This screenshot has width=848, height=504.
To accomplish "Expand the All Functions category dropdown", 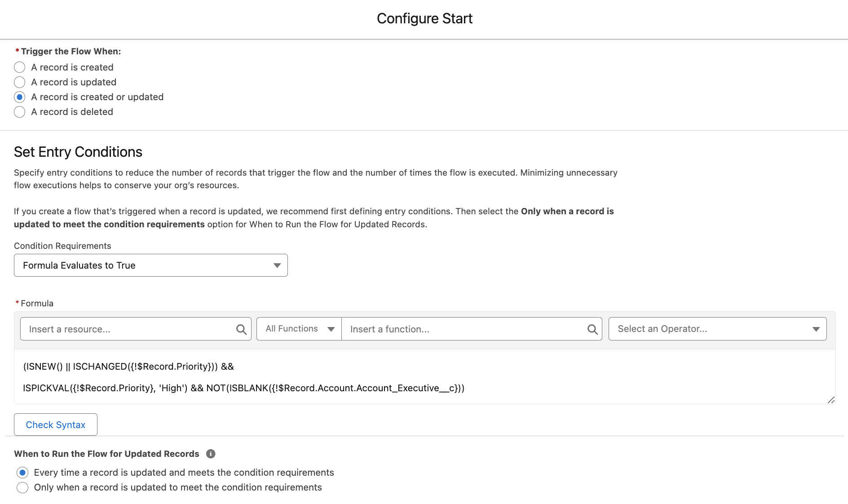I will click(299, 329).
